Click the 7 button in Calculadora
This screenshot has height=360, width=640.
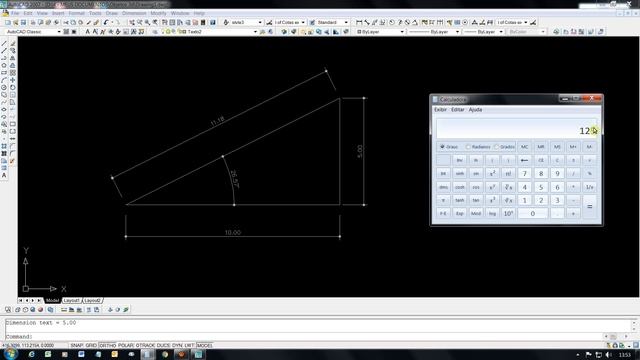click(x=524, y=173)
